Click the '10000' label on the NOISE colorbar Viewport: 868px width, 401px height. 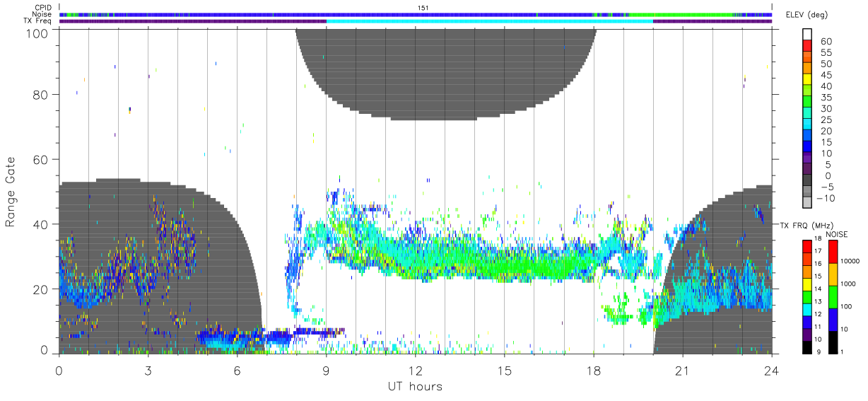coord(850,261)
